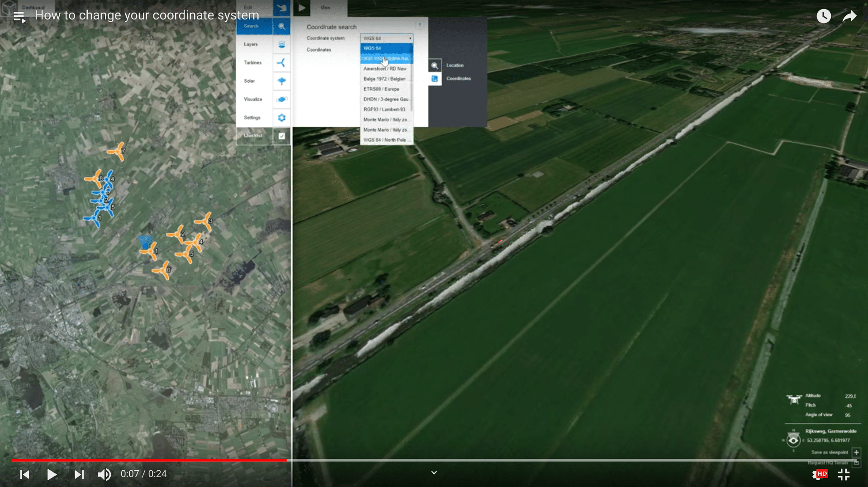
Task: Click the Dashboard label top left
Action: coord(33,7)
